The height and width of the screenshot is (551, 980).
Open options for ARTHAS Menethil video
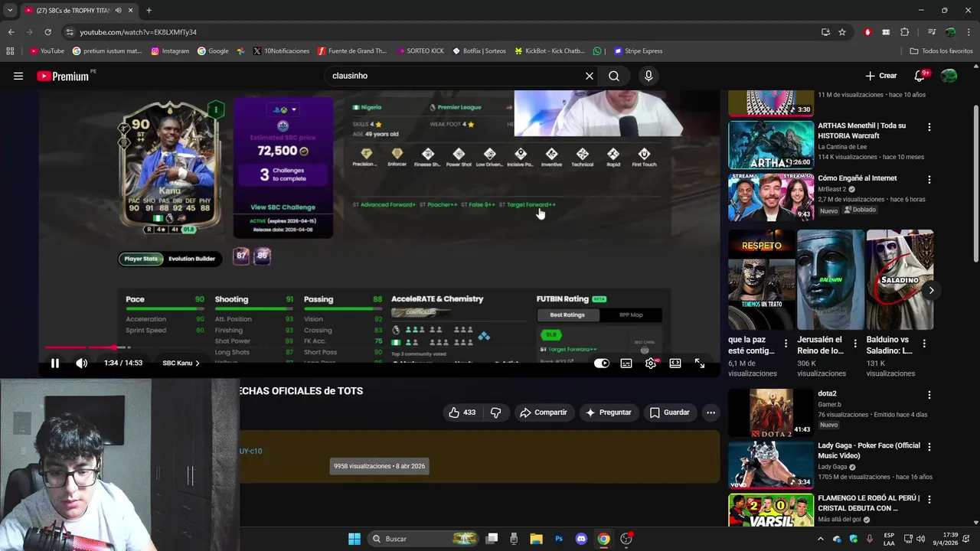[x=929, y=127]
